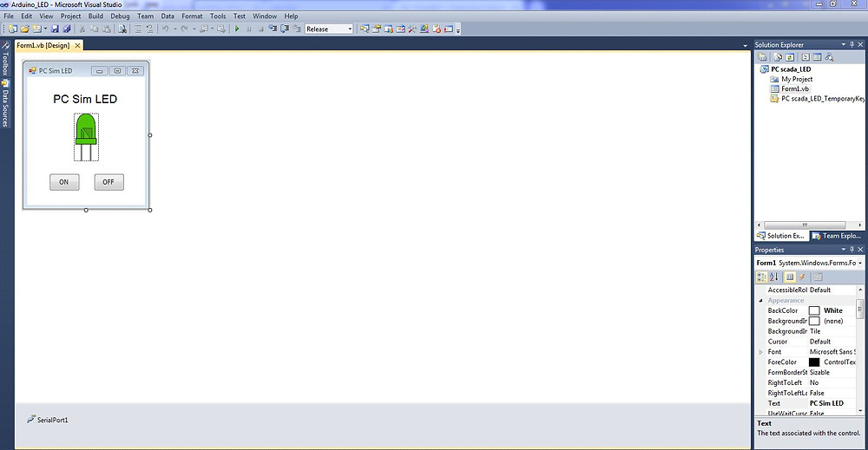
Task: Select the OFF button on form
Action: point(108,182)
